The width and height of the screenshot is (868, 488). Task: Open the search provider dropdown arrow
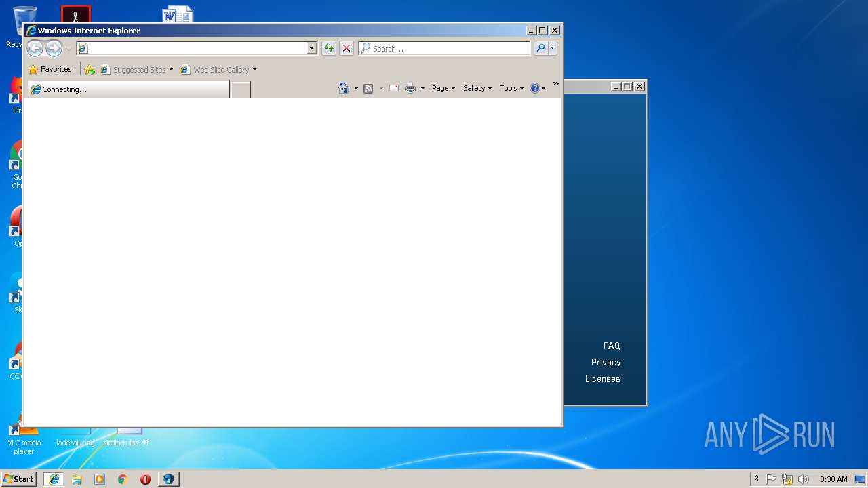[553, 48]
